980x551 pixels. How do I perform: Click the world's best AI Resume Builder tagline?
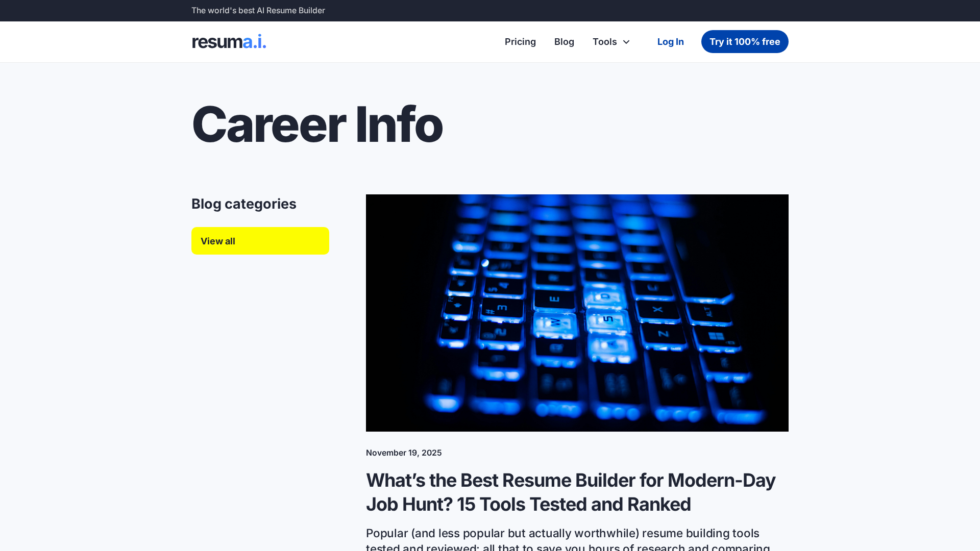[x=258, y=11]
